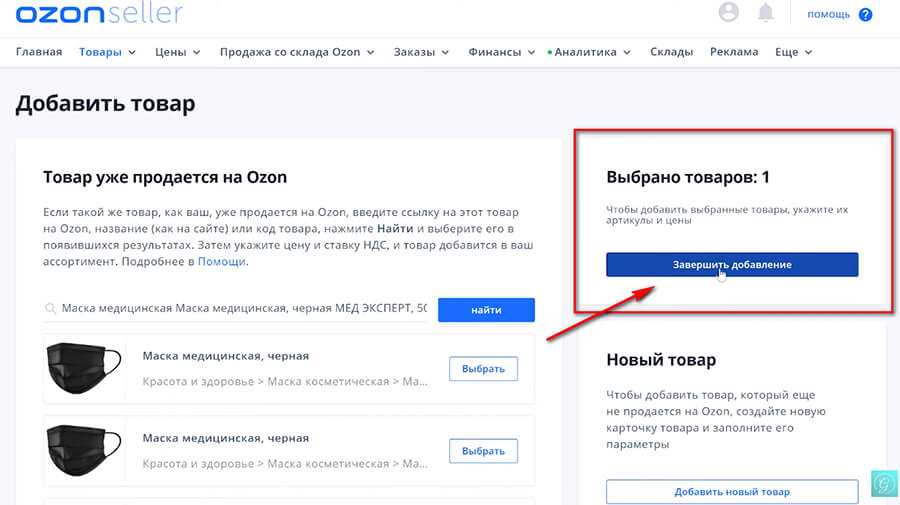Screen dimensions: 900x505
Task: Open the Еще dropdown menu
Action: pos(793,52)
